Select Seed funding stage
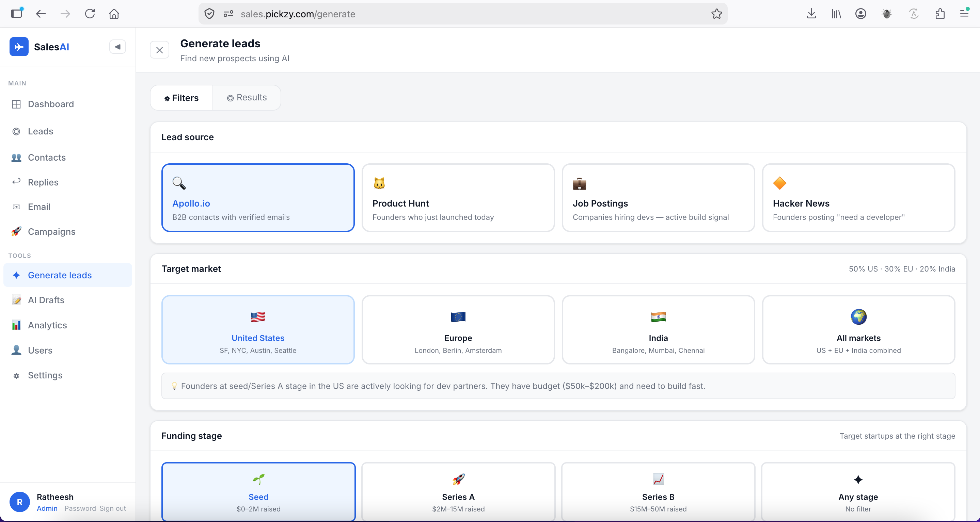Image resolution: width=980 pixels, height=522 pixels. click(x=258, y=492)
